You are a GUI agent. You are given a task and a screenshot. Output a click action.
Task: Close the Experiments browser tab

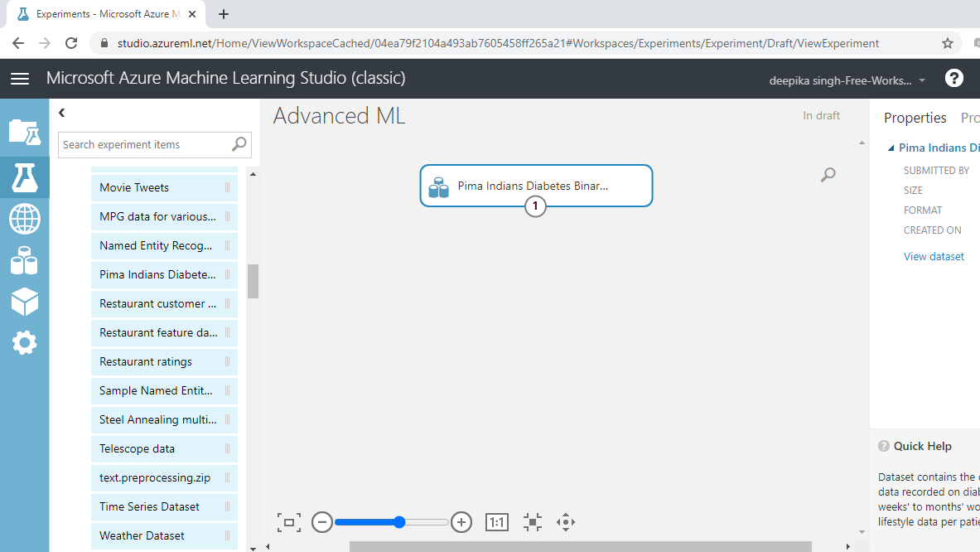click(x=192, y=14)
